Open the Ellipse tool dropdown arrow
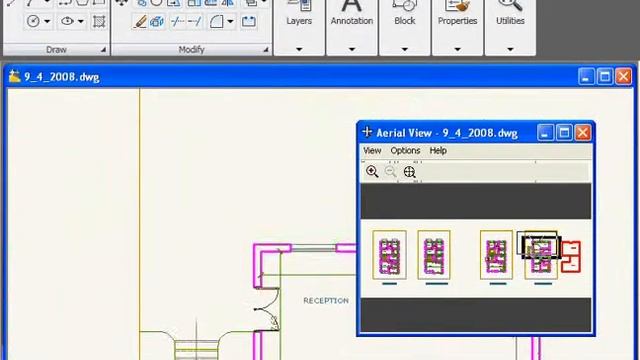This screenshot has width=640, height=360. (81, 21)
